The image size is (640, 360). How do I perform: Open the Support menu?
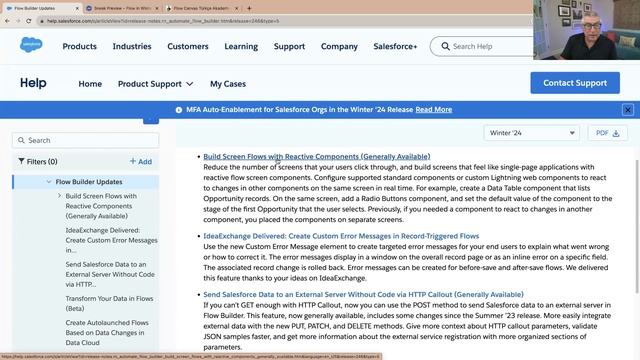coord(289,46)
